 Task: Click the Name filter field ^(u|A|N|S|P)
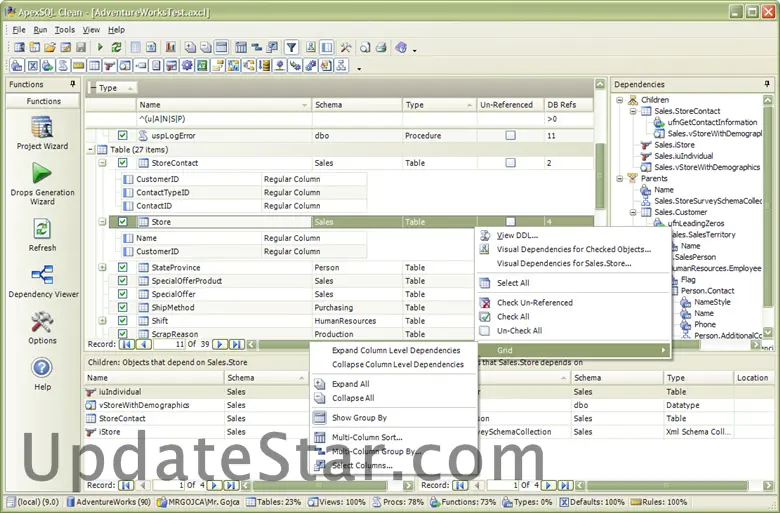tap(224, 119)
